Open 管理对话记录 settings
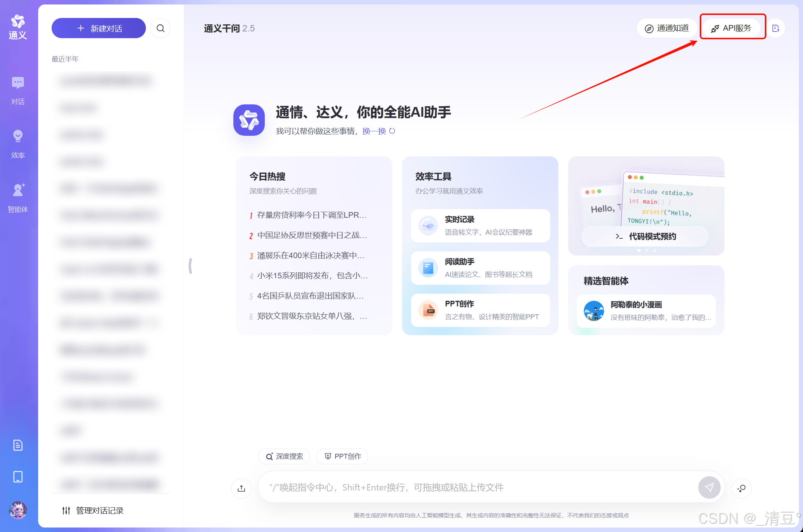The image size is (803, 532). point(93,511)
